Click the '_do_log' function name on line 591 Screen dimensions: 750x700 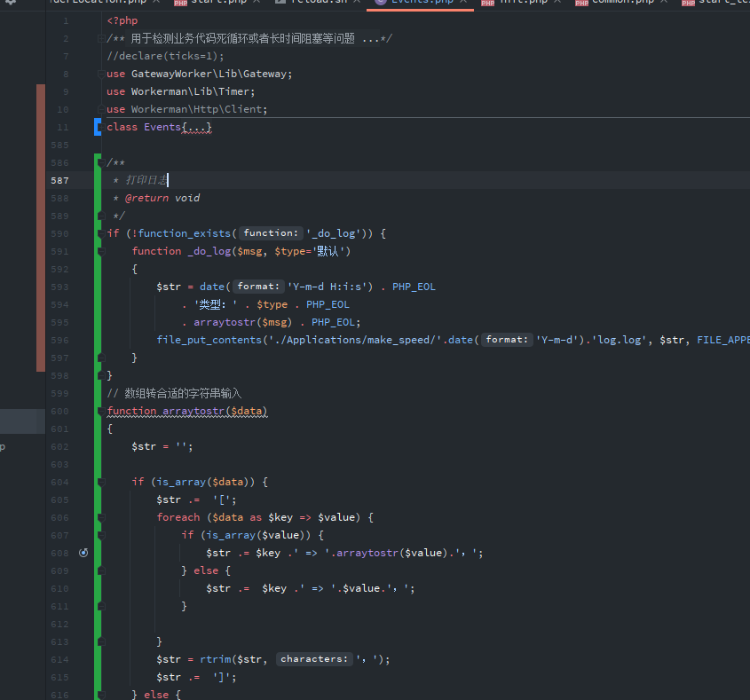209,251
